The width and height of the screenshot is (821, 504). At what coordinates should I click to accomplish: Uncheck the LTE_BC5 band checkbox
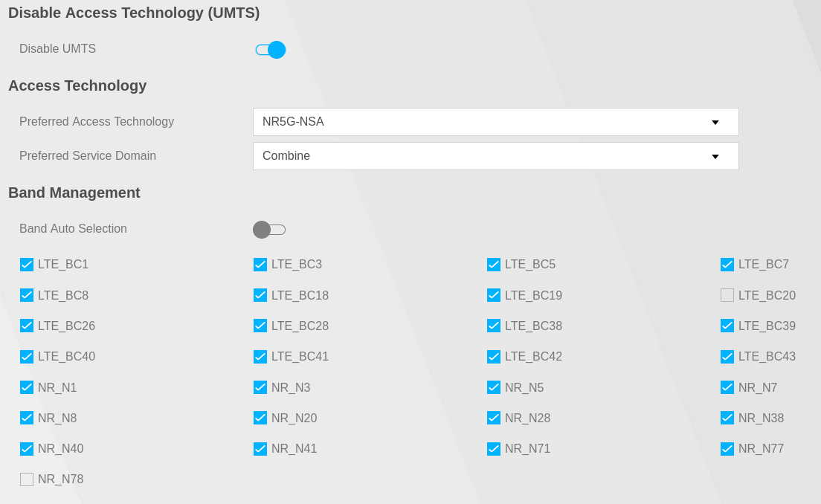(494, 265)
